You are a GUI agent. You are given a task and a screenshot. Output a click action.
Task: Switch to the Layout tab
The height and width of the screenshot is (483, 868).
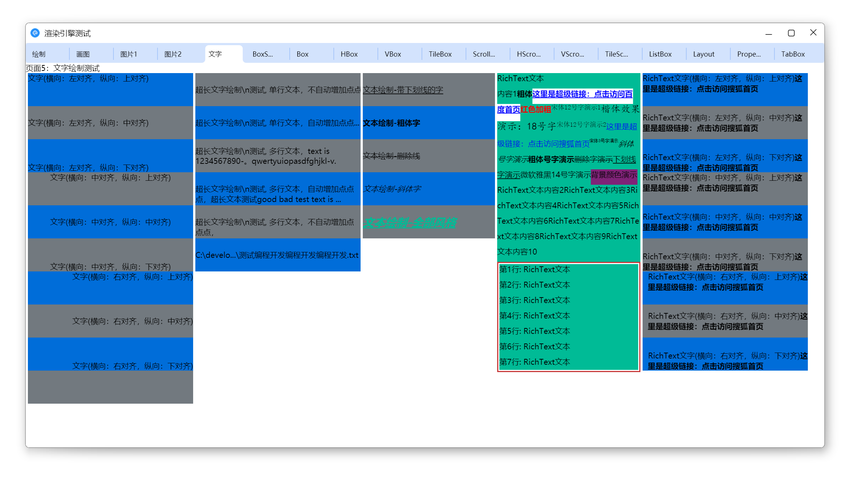[704, 54]
